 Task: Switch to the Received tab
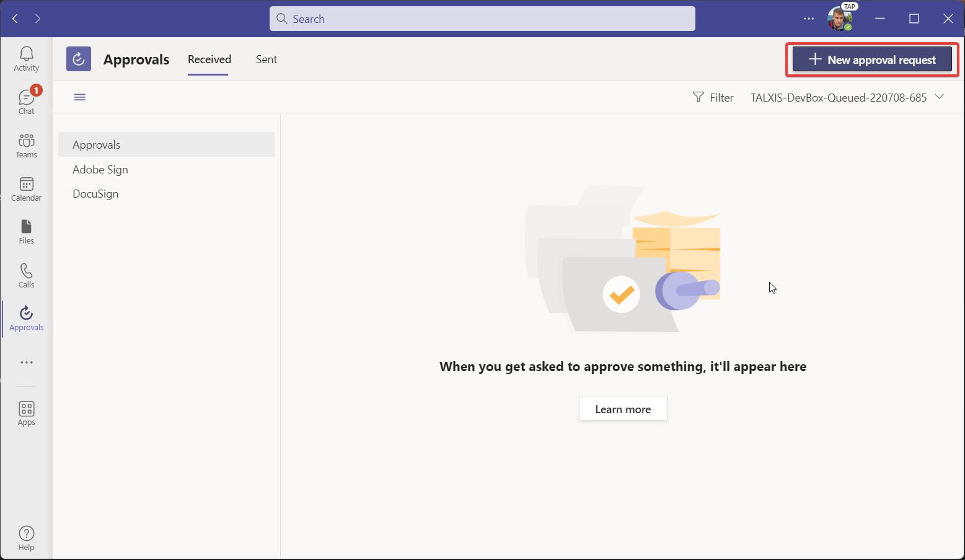tap(209, 59)
